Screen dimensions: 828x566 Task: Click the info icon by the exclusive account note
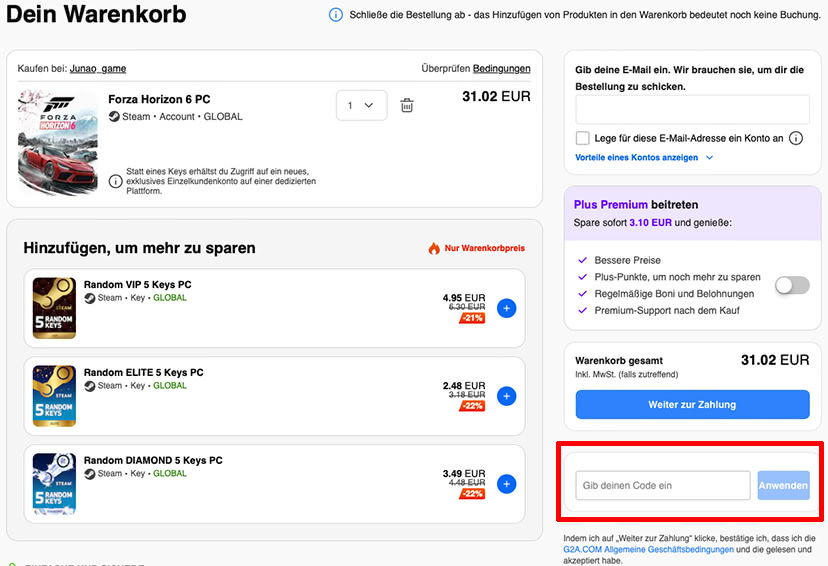[x=116, y=181]
